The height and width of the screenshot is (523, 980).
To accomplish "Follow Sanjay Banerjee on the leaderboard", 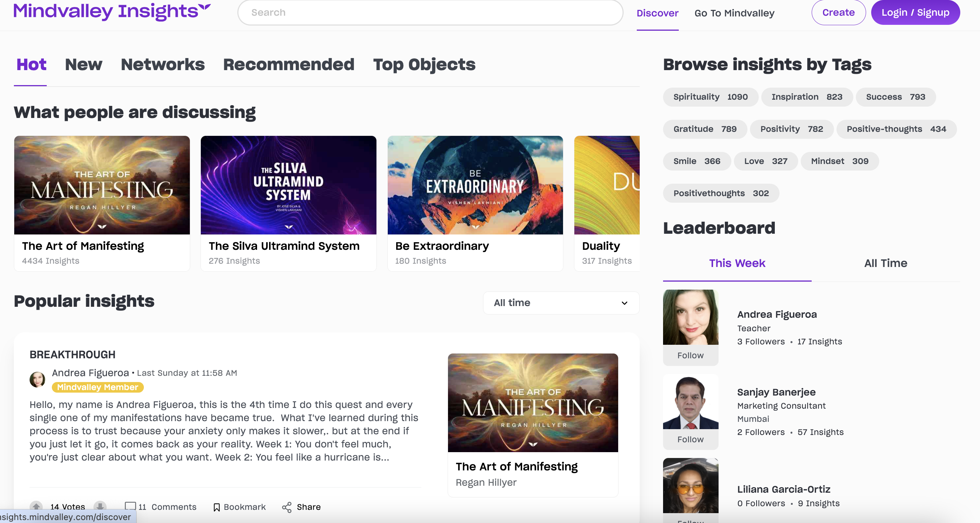I will click(690, 440).
